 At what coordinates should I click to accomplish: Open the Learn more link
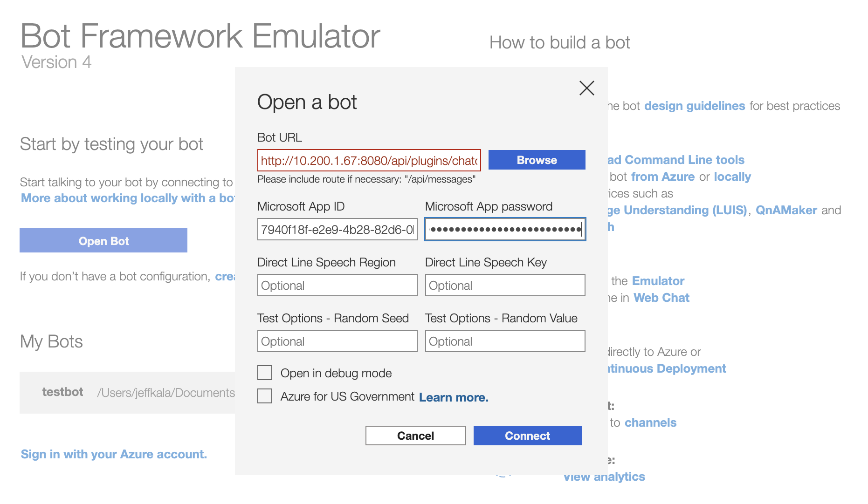tap(453, 397)
